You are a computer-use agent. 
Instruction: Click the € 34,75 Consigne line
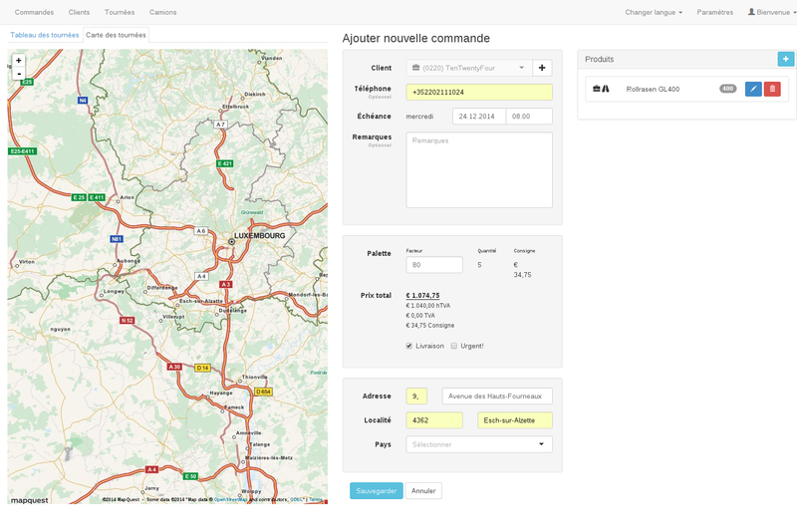[430, 325]
